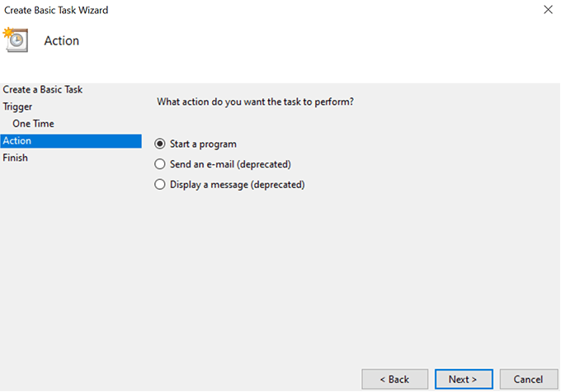The height and width of the screenshot is (392, 561).
Task: Click the Task Scheduler clock icon
Action: point(15,39)
